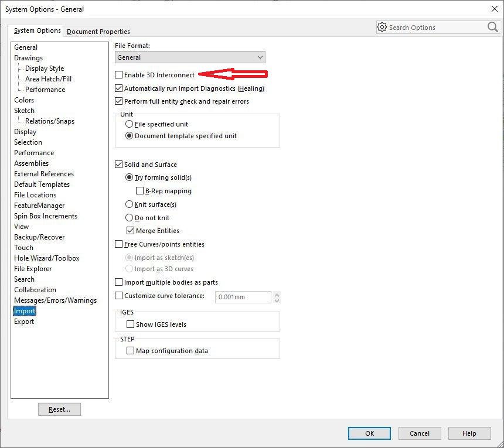This screenshot has width=504, height=448.
Task: Click the curve tolerance value field
Action: point(243,297)
